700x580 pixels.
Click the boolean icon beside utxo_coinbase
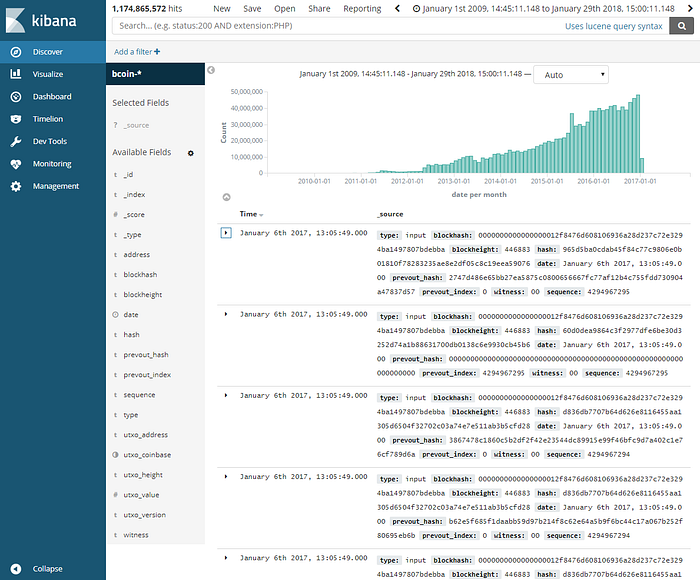point(115,455)
